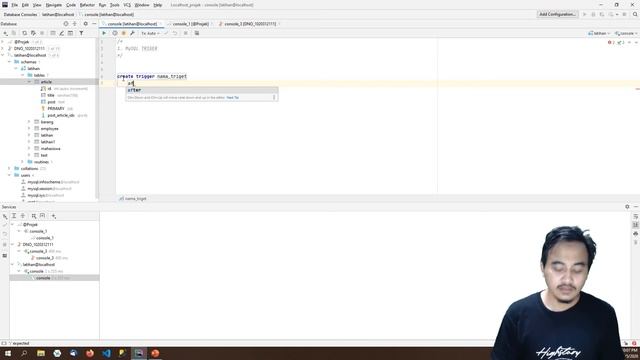This screenshot has width=640, height=360.
Task: Select console_1 leaf in Services tree
Action: coord(45,238)
